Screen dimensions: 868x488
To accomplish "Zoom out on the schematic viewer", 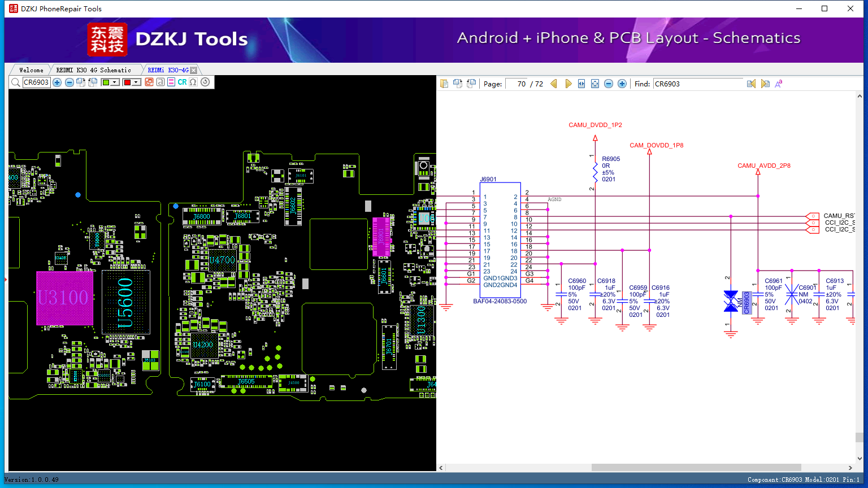I will (x=609, y=84).
